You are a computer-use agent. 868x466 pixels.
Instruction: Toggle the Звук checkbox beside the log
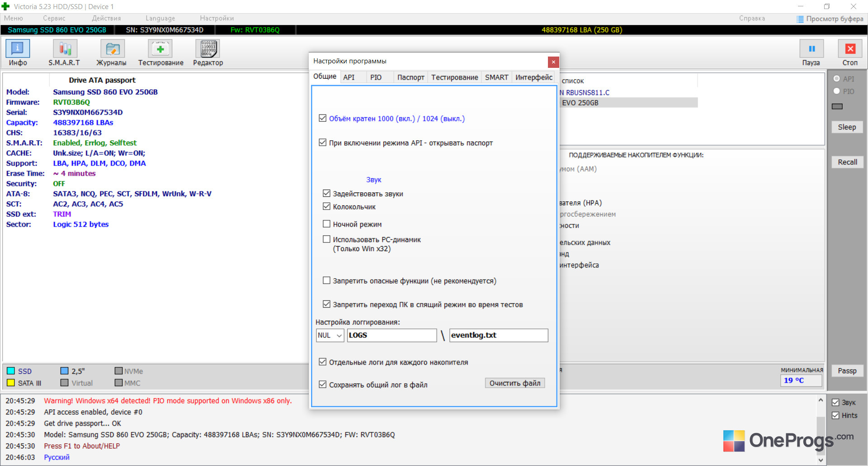pyautogui.click(x=835, y=402)
